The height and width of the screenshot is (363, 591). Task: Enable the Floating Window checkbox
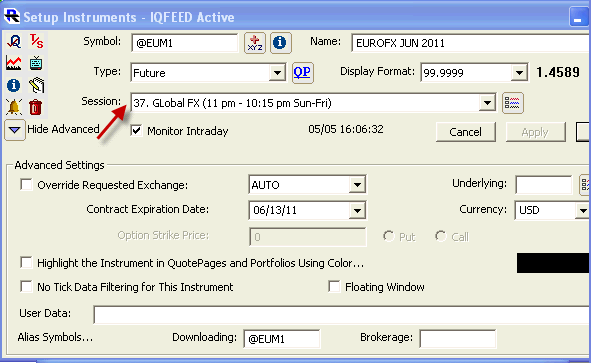(x=334, y=286)
